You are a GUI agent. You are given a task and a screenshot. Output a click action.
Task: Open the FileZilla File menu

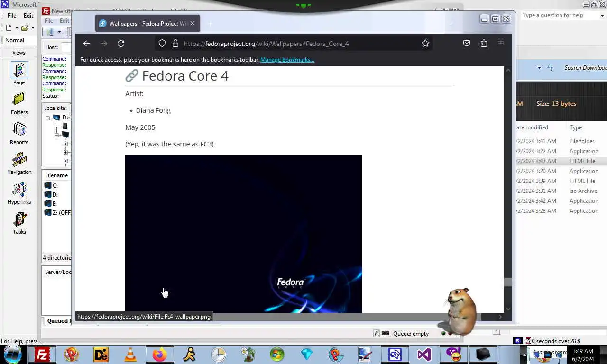(x=49, y=21)
